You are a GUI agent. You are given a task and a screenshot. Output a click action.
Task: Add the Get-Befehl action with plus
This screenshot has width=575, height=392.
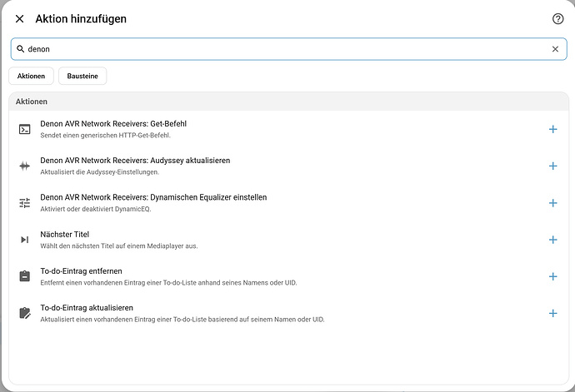[x=553, y=129]
